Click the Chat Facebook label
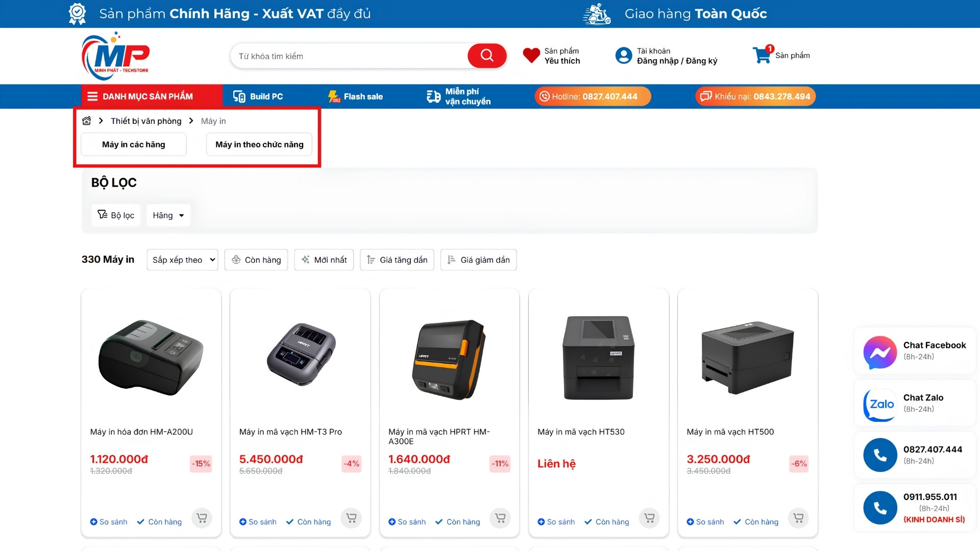 935,345
